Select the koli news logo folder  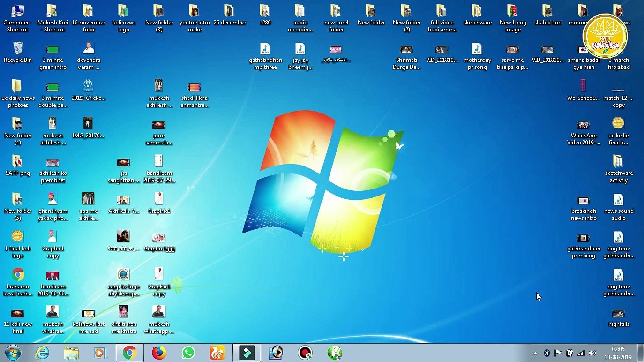pyautogui.click(x=124, y=19)
